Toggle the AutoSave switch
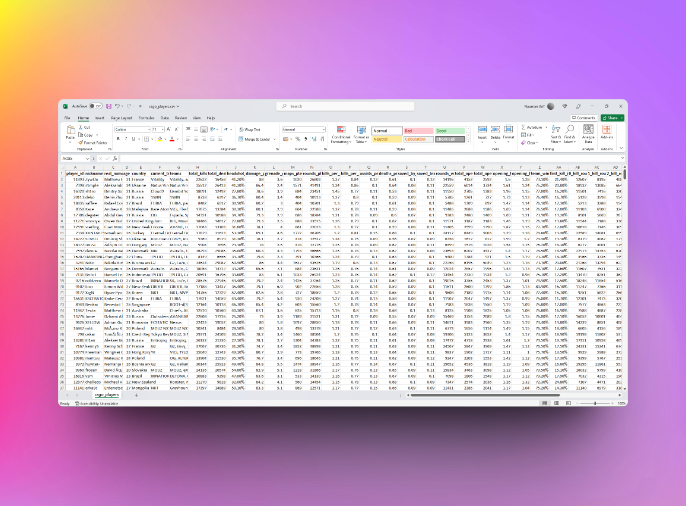686x506 pixels. pyautogui.click(x=94, y=106)
